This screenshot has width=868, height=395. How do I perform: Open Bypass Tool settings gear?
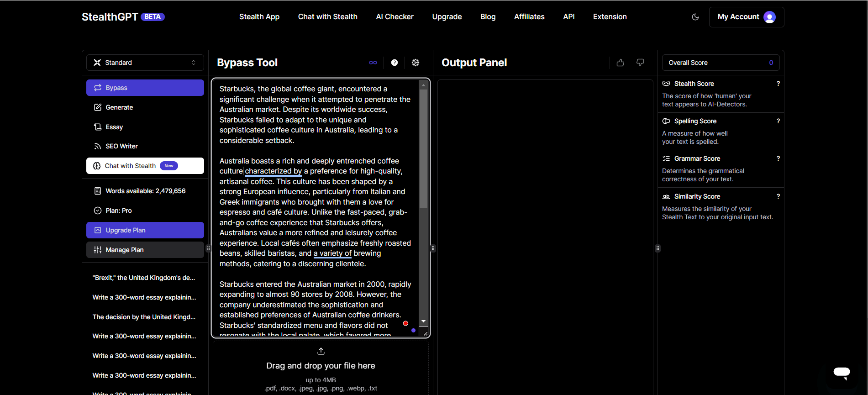(416, 63)
